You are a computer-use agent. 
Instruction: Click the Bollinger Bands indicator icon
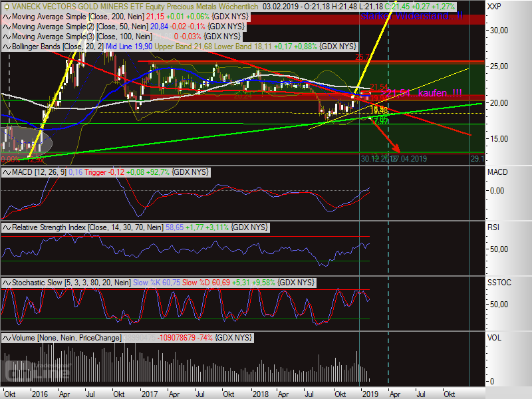tap(7, 47)
